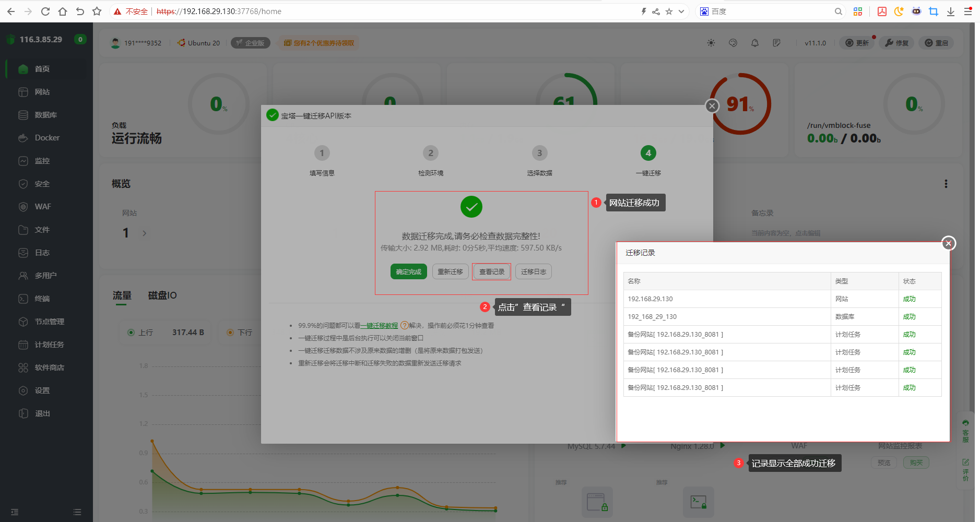Viewport: 980px width, 522px height.
Task: Select the 下行 traffic radio button
Action: point(230,332)
